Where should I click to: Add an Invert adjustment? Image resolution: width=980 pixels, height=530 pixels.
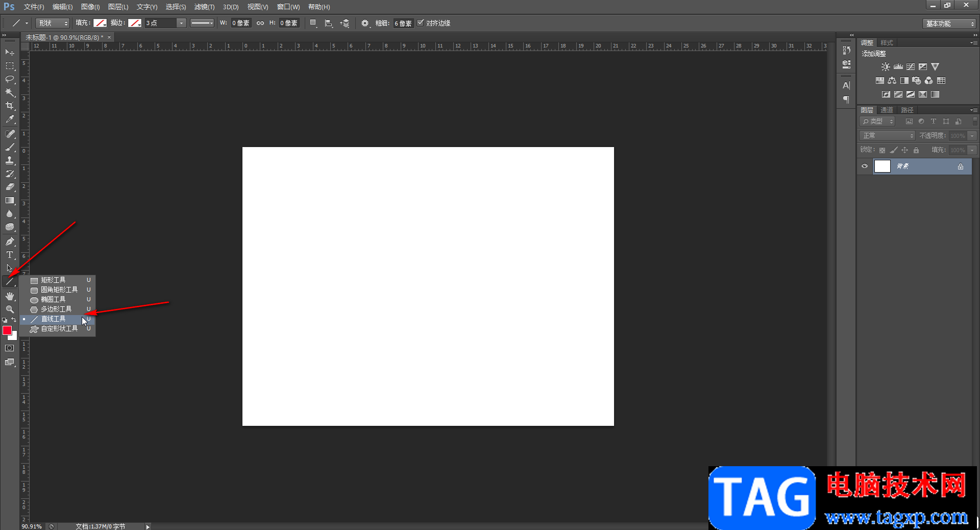886,94
